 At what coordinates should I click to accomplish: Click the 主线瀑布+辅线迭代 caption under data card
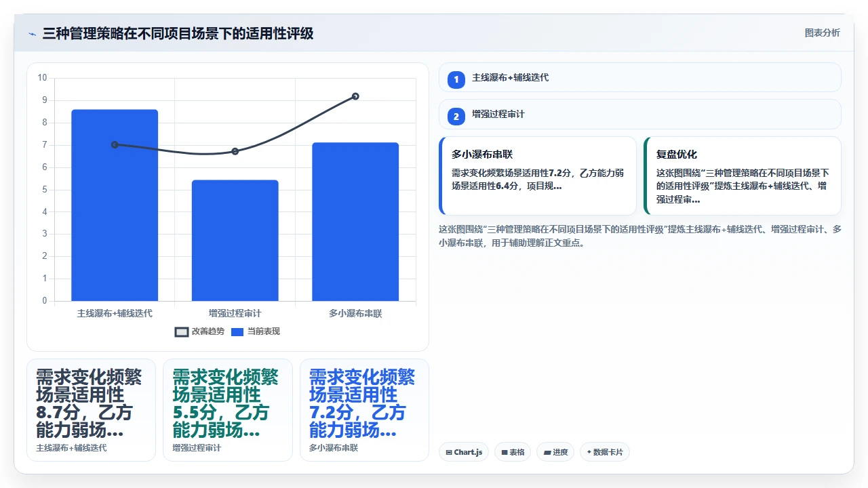pyautogui.click(x=71, y=448)
